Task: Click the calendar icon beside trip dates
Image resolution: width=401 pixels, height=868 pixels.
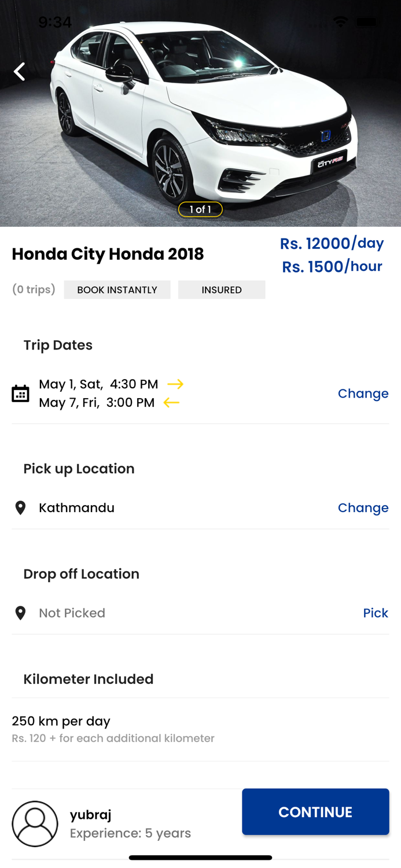Action: click(x=20, y=393)
